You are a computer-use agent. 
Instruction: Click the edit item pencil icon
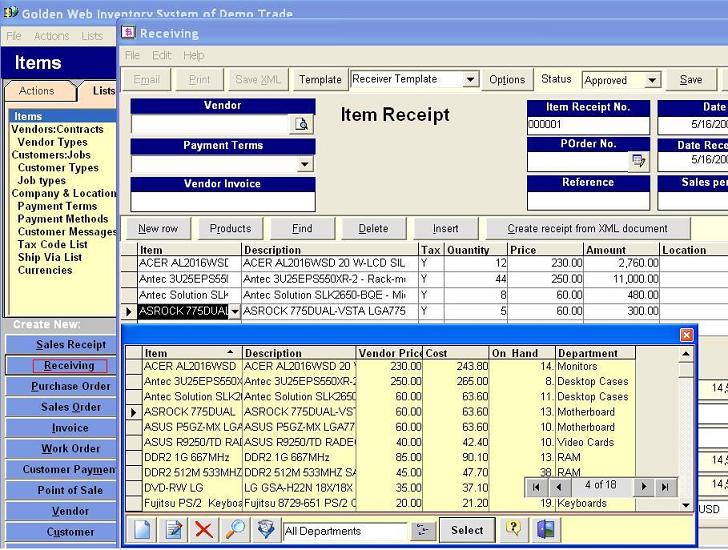173,530
